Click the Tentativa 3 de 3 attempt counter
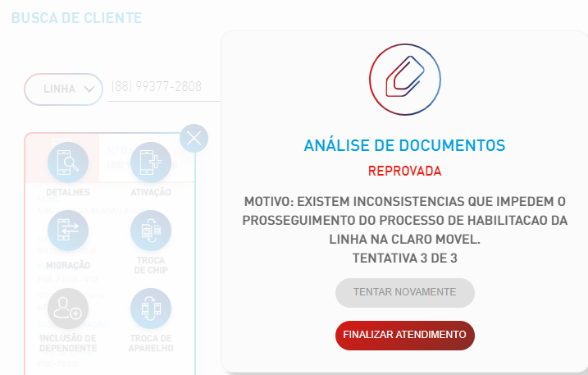588x375 pixels. (x=404, y=258)
